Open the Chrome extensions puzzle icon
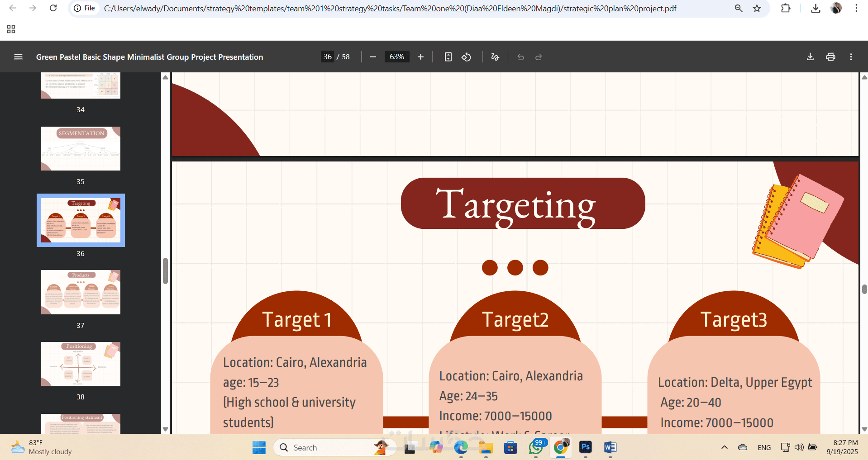Viewport: 868px width, 460px height. [786, 8]
